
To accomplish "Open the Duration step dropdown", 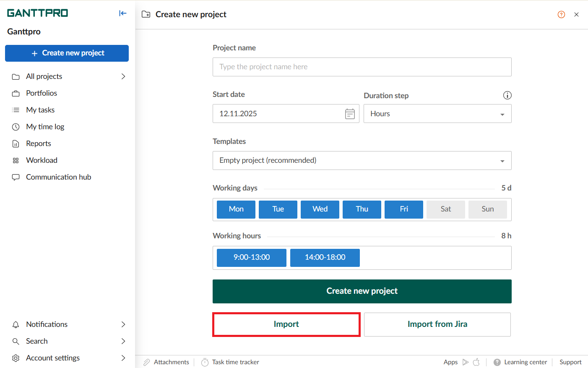I will 437,114.
